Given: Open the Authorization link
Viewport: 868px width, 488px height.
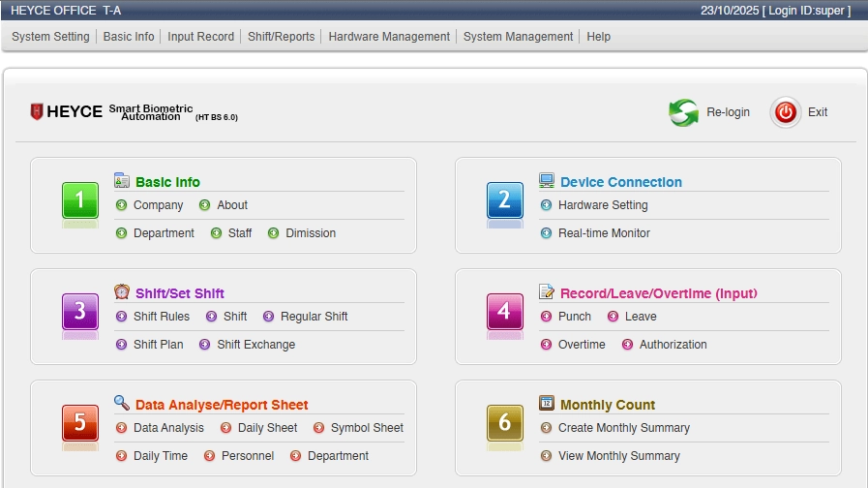Looking at the screenshot, I should (x=673, y=345).
